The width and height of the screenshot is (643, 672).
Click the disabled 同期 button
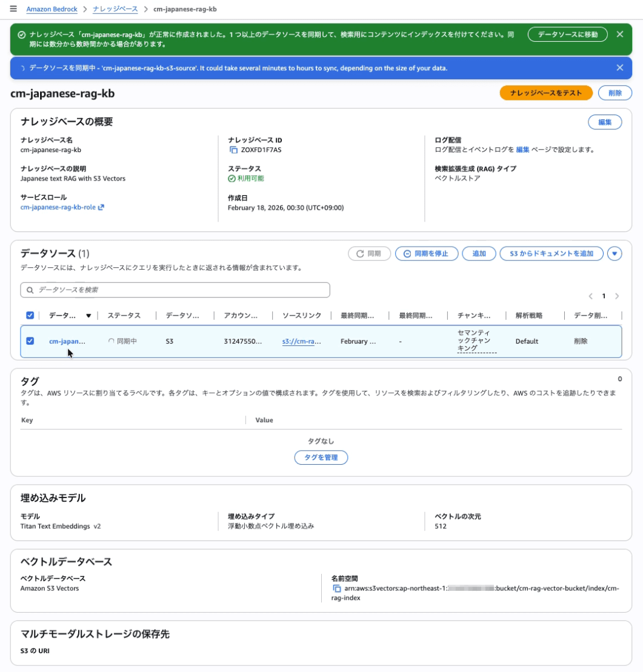pyautogui.click(x=370, y=254)
